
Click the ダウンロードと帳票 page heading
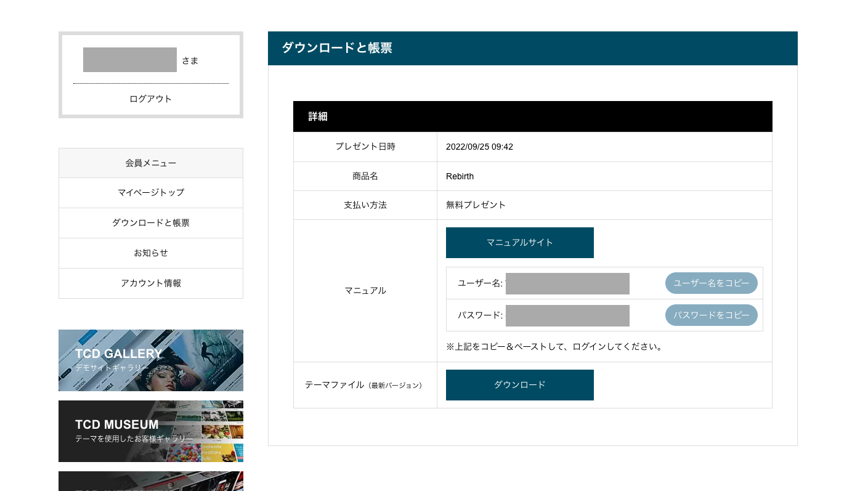pos(337,48)
